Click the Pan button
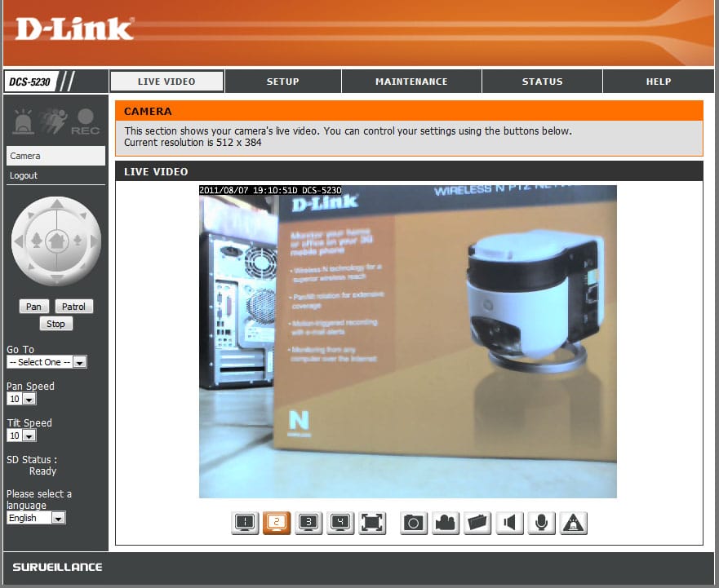Screen dimensions: 719x588 click(34, 307)
